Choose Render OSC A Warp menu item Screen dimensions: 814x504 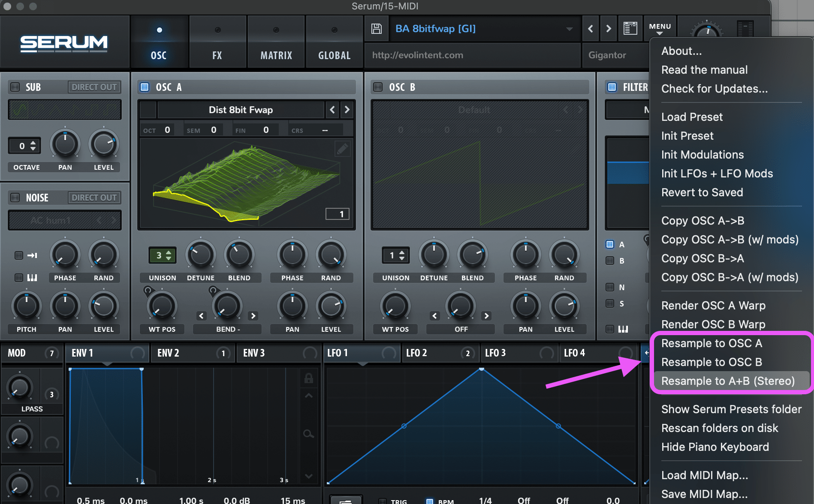(x=714, y=306)
